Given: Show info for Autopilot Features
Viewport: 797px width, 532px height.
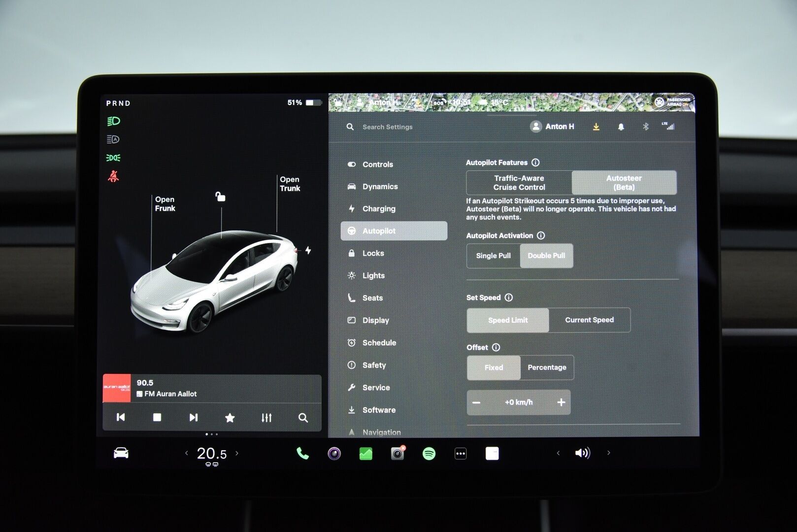Looking at the screenshot, I should click(x=535, y=163).
